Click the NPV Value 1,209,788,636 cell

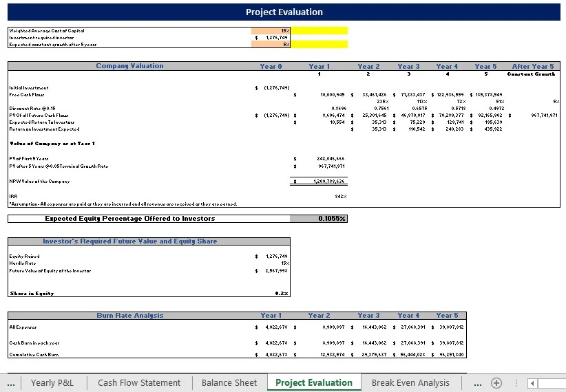pos(319,182)
